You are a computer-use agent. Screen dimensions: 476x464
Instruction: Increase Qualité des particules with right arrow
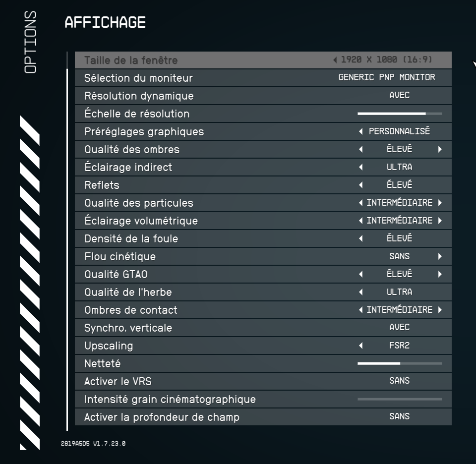point(440,203)
